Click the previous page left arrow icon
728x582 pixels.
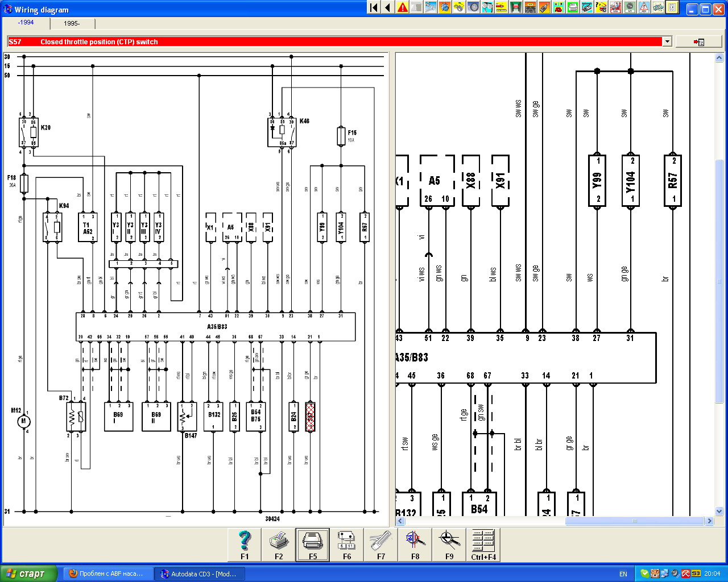pos(388,7)
